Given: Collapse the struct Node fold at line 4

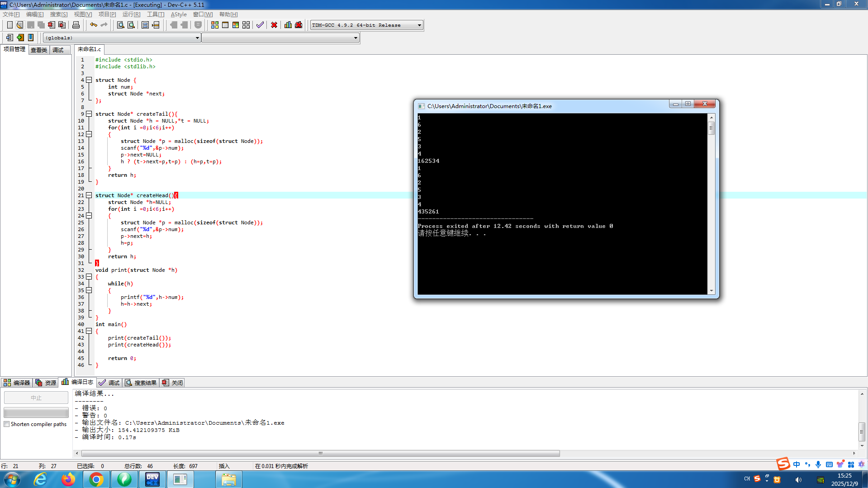Looking at the screenshot, I should tap(89, 80).
